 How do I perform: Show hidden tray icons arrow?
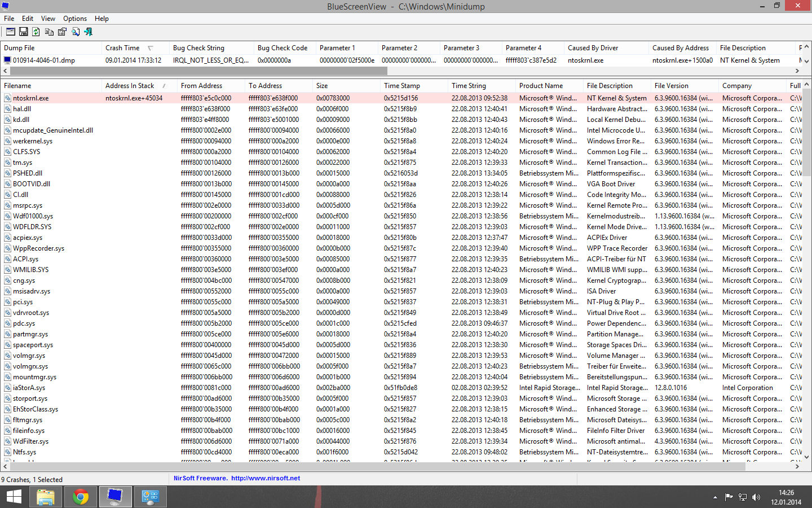click(715, 497)
